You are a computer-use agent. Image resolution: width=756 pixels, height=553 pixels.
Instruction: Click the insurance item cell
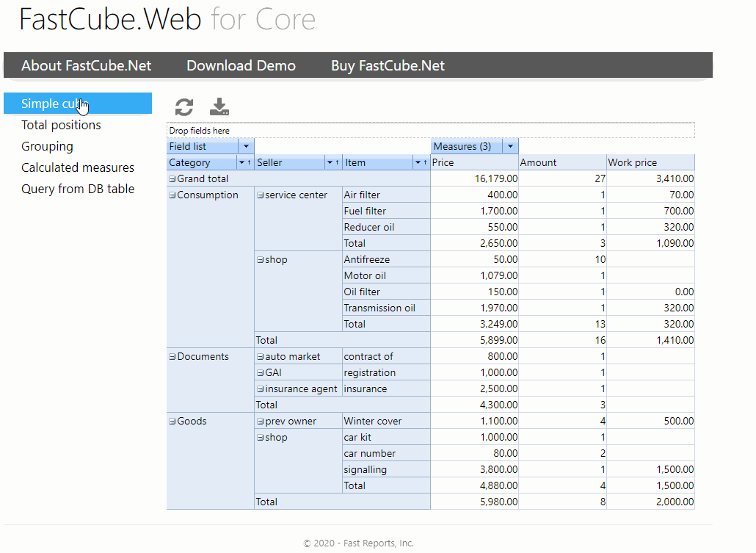click(386, 389)
